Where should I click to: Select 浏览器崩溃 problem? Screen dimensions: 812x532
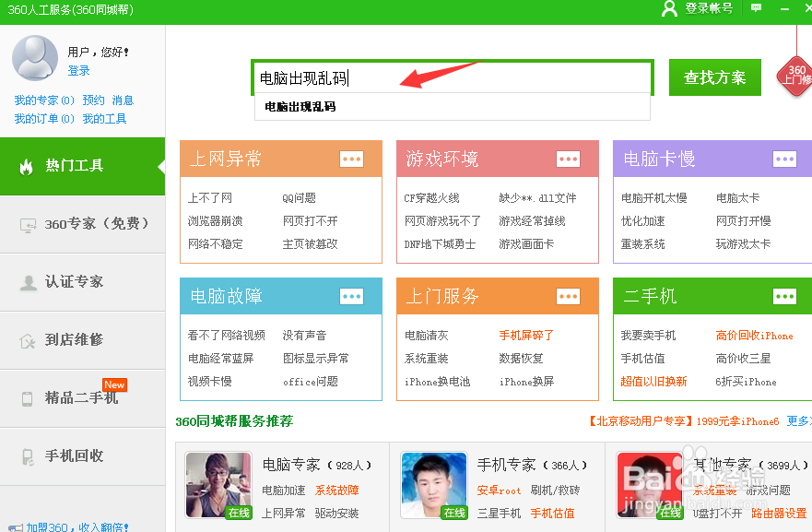click(216, 221)
